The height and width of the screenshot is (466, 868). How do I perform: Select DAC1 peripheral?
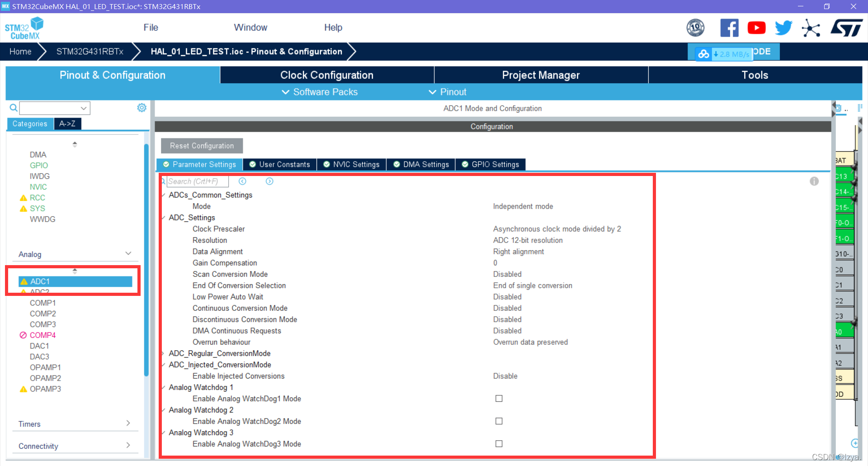pyautogui.click(x=39, y=346)
